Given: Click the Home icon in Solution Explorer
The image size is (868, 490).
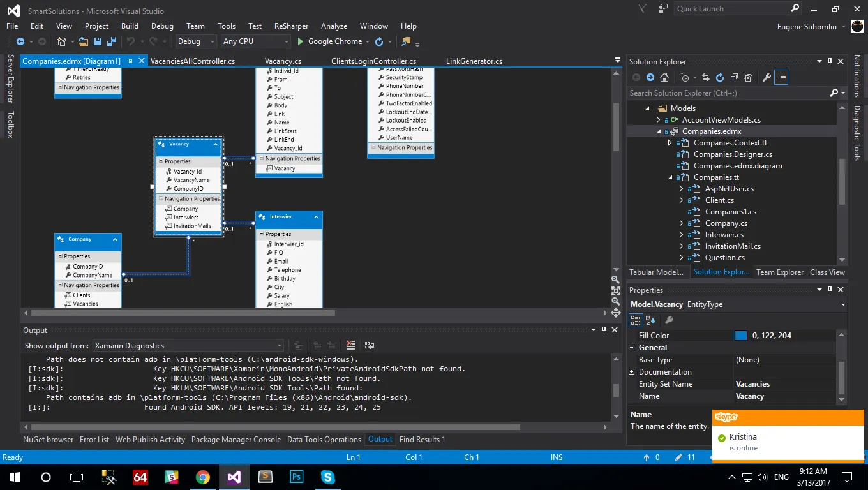Looking at the screenshot, I should coord(664,77).
